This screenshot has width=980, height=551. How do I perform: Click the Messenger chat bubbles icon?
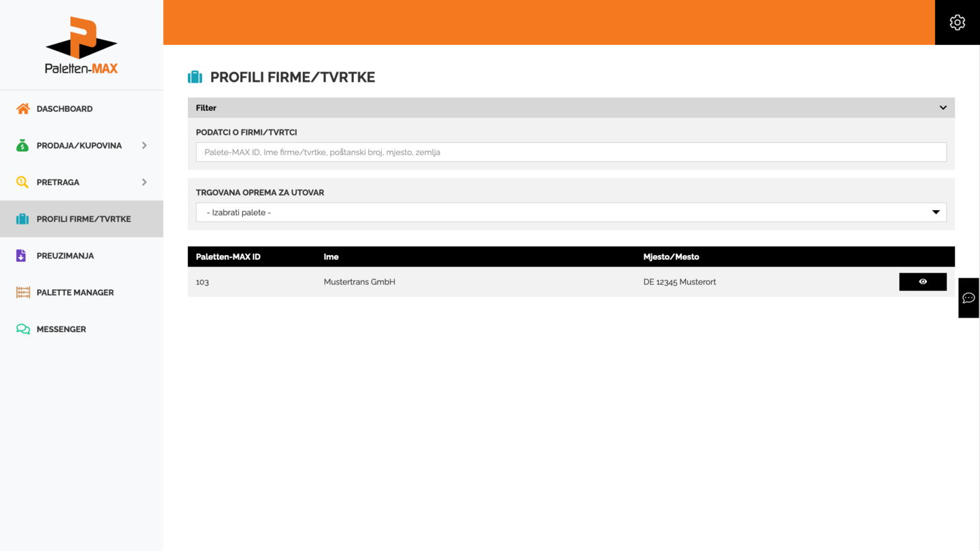tap(23, 329)
